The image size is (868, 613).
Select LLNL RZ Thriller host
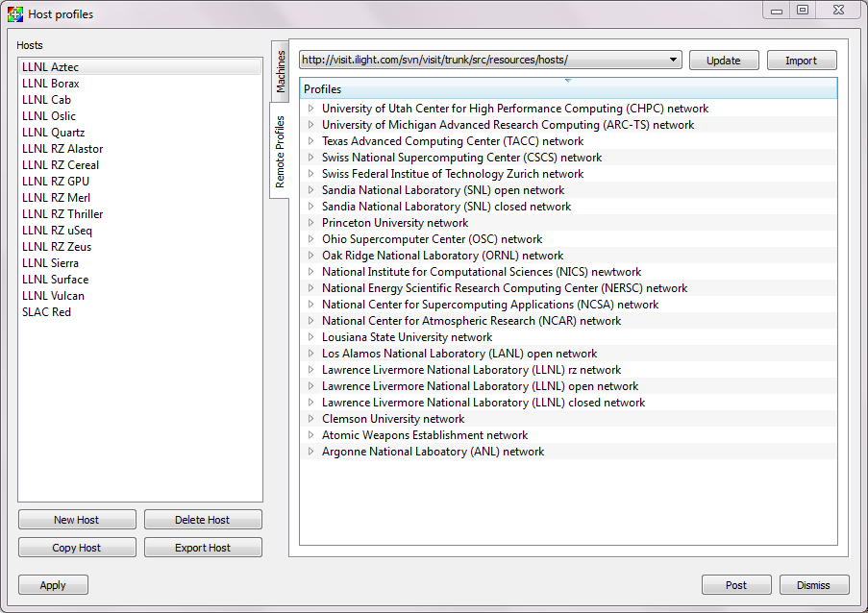tap(140, 214)
